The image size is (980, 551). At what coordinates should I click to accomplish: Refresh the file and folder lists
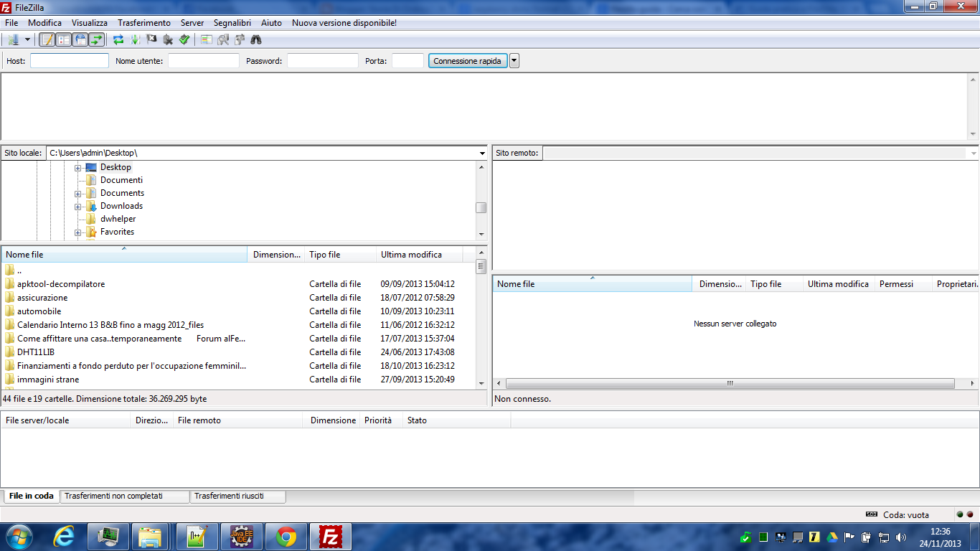[x=118, y=39]
